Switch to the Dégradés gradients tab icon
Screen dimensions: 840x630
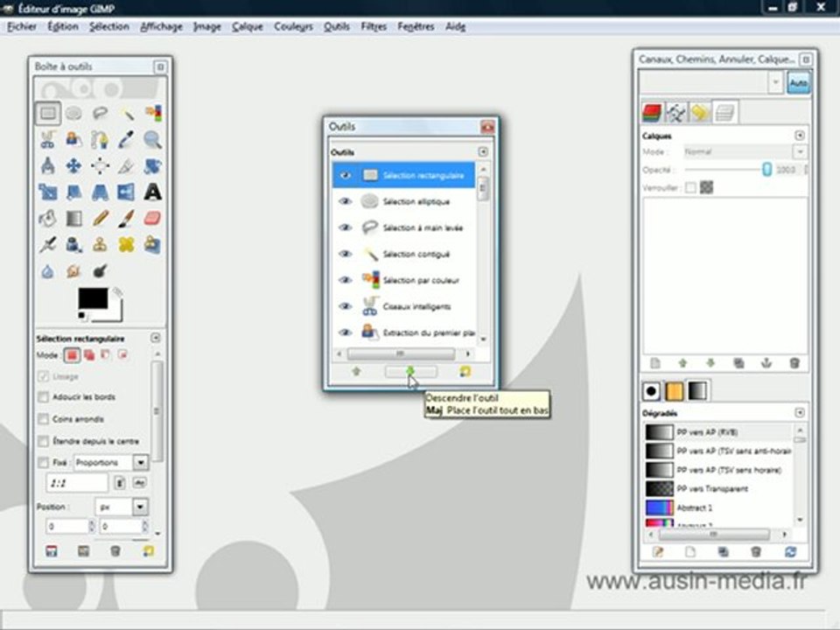pos(697,391)
